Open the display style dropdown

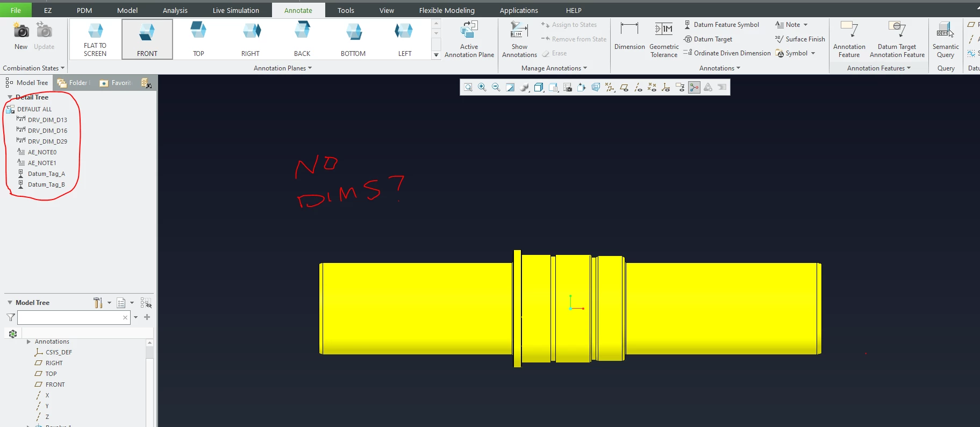[x=539, y=87]
